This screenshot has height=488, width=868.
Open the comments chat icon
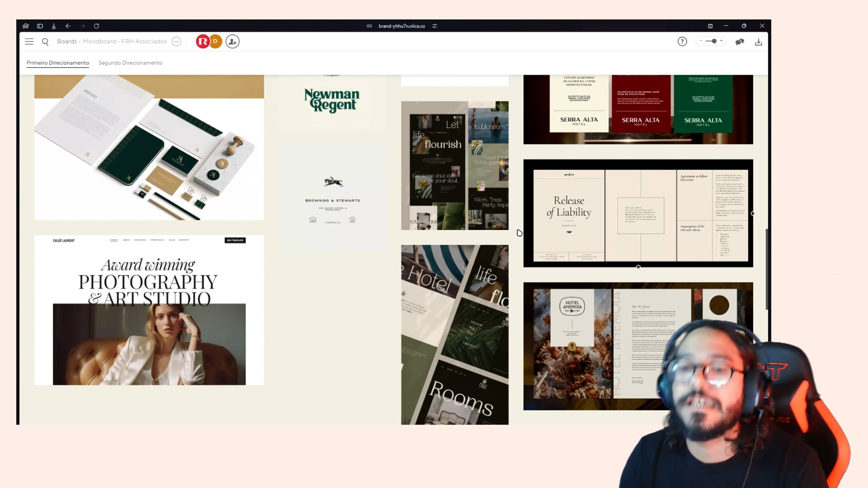click(x=740, y=42)
